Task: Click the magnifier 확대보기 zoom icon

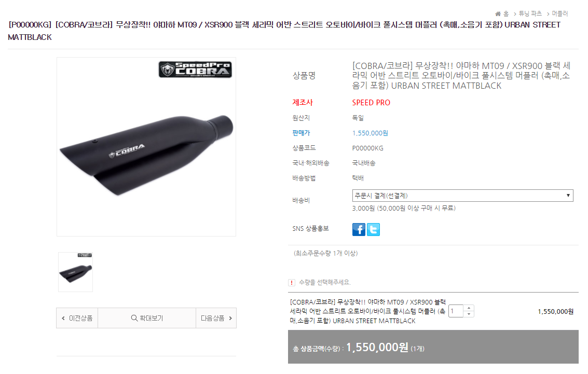Action: 134,318
